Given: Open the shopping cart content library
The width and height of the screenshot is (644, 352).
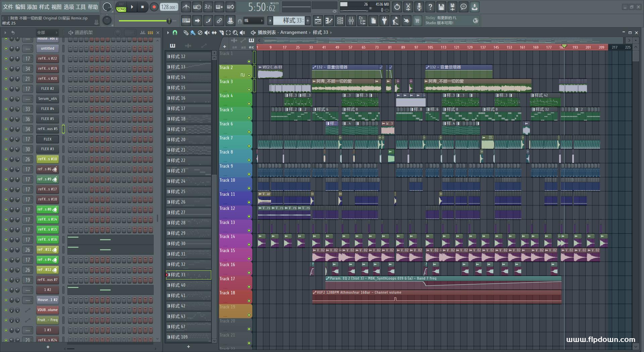Looking at the screenshot, I should [x=417, y=21].
